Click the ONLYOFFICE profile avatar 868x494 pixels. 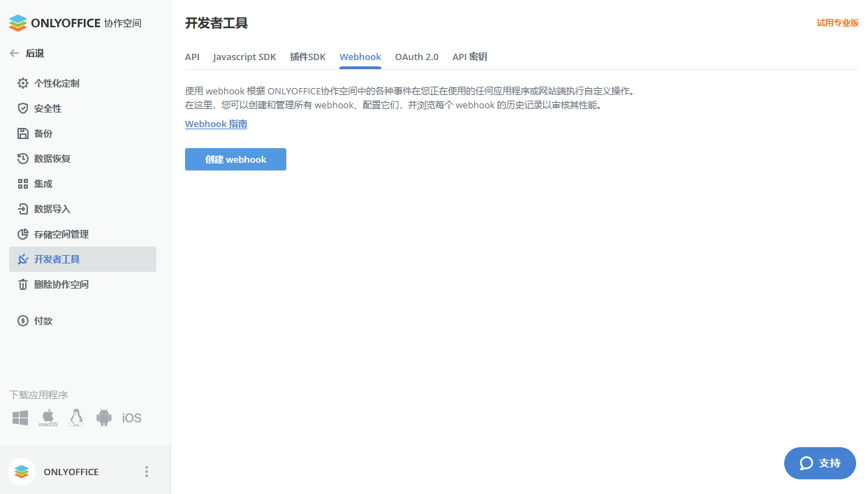(x=22, y=472)
